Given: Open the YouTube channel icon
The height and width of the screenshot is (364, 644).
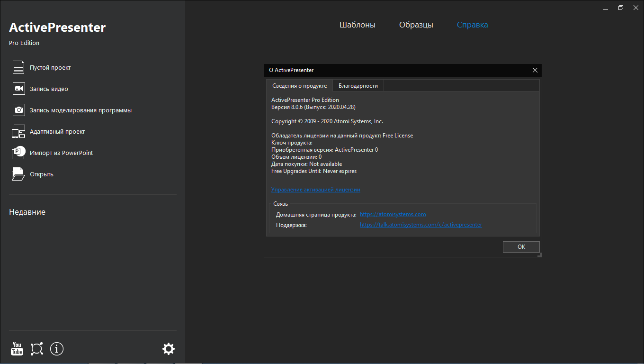Looking at the screenshot, I should (17, 349).
